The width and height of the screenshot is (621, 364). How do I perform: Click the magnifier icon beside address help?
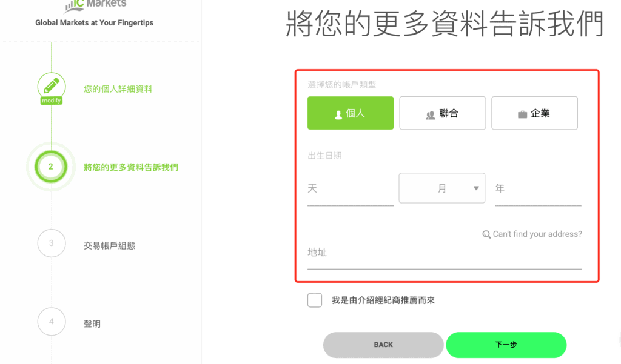[486, 234]
